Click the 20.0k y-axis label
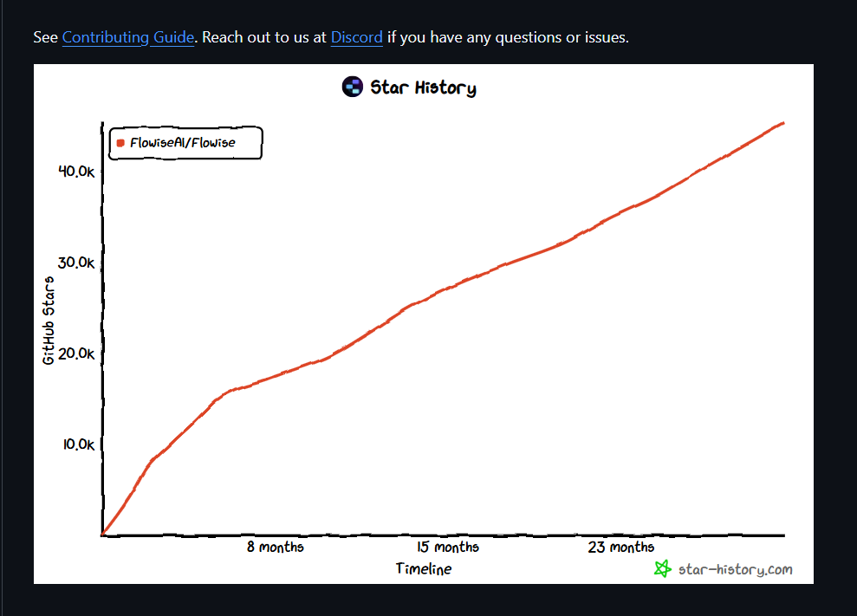Viewport: 857px width, 616px height. point(76,353)
